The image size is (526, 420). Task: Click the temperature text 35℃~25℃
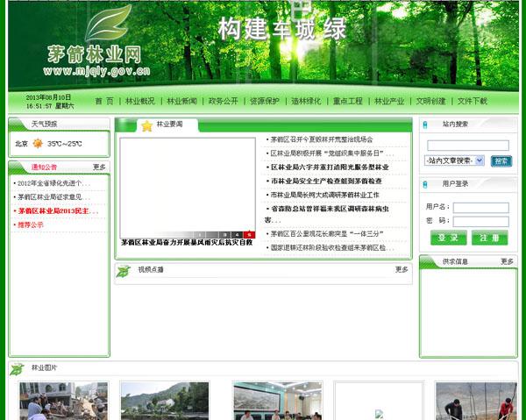point(64,144)
